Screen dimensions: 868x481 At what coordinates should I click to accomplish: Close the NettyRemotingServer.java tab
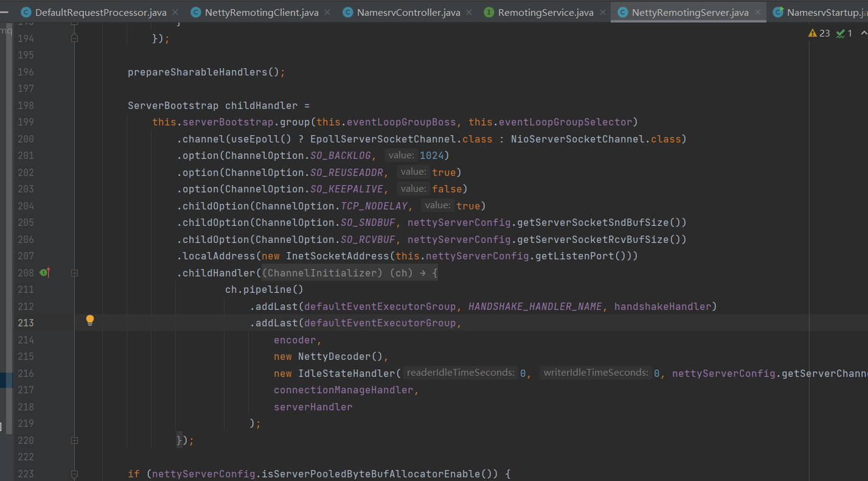pos(758,12)
